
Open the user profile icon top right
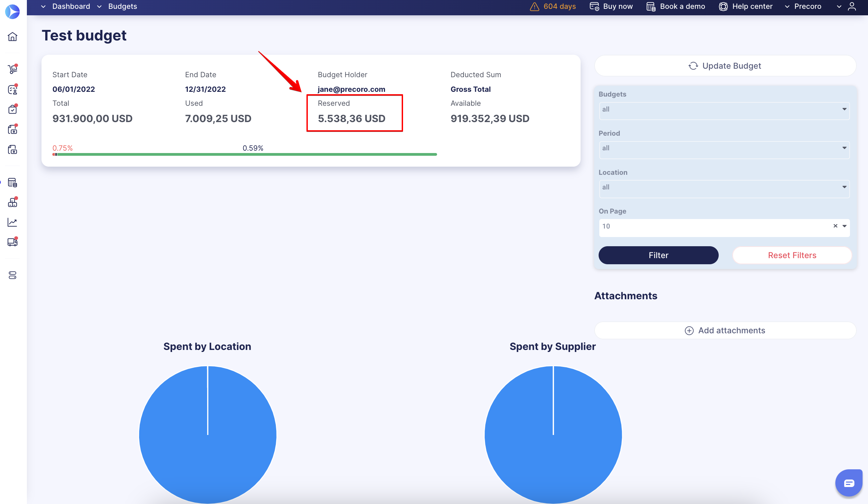[852, 6]
